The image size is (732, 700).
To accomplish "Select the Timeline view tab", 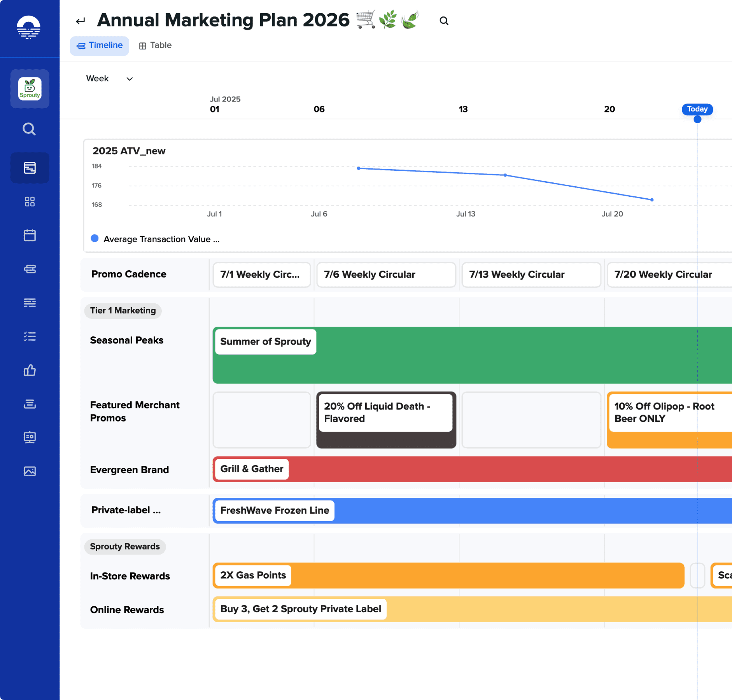I will tap(100, 45).
